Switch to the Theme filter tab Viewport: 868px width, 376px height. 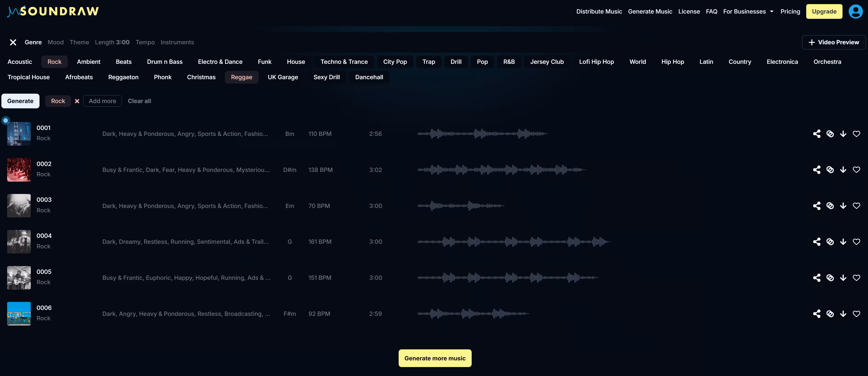tap(79, 42)
